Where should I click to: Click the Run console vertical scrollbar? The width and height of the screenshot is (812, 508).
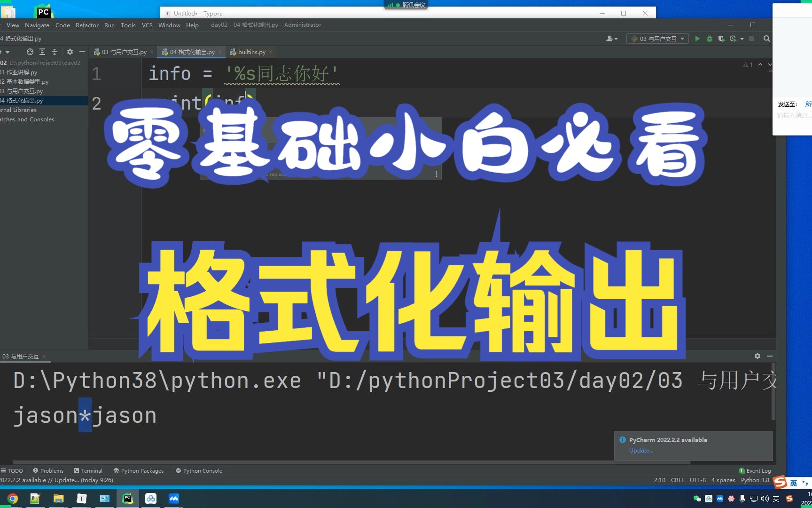(x=773, y=391)
